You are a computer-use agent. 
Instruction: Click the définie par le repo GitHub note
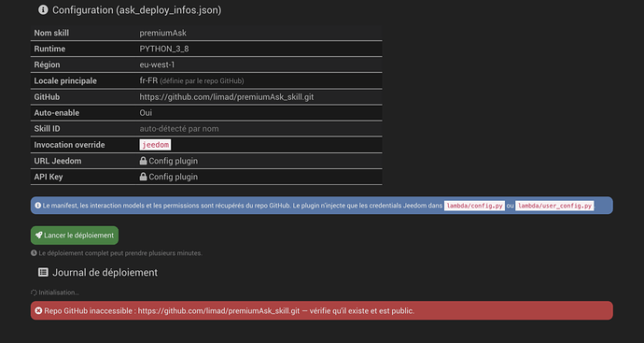tap(202, 81)
